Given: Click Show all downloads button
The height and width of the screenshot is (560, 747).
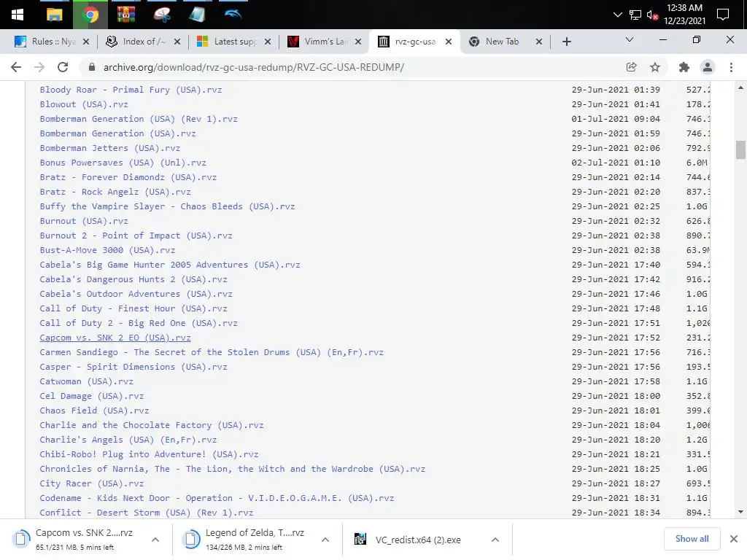Looking at the screenshot, I should pos(692,539).
